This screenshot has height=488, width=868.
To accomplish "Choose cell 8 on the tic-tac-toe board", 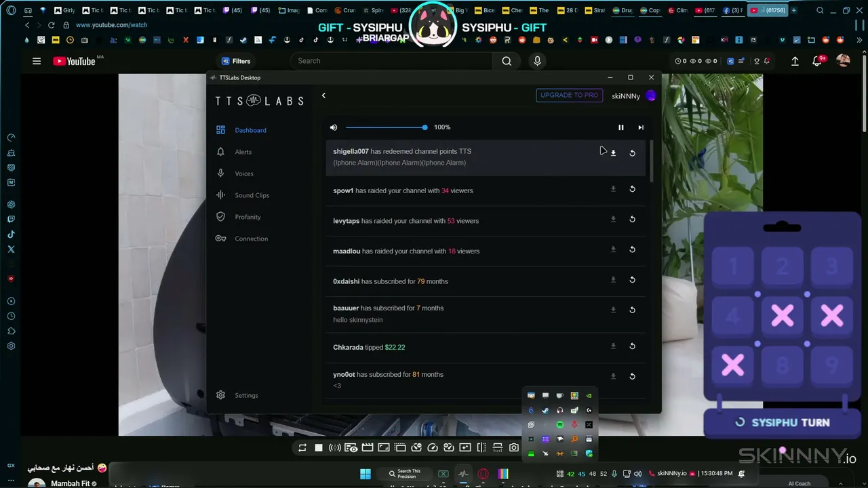I will click(783, 366).
